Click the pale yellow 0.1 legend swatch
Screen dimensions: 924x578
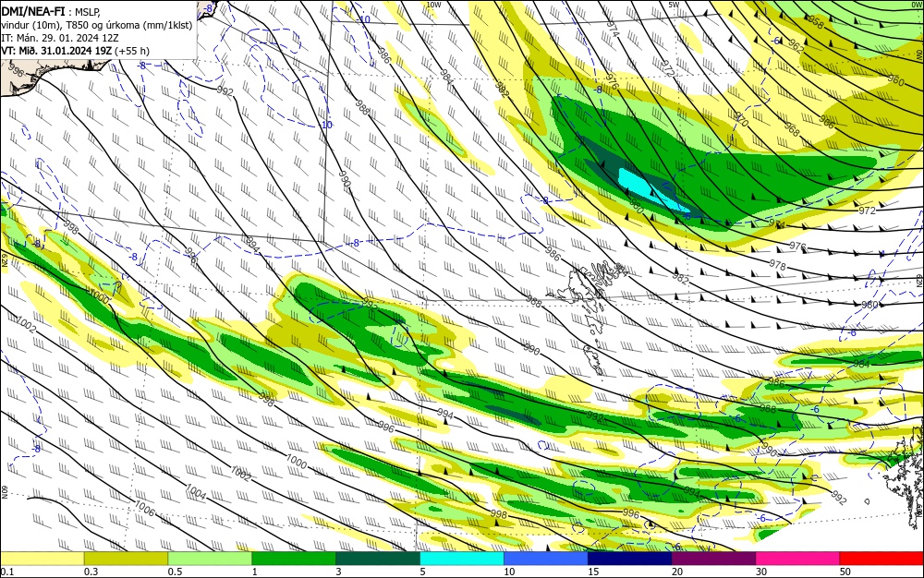(x=42, y=559)
